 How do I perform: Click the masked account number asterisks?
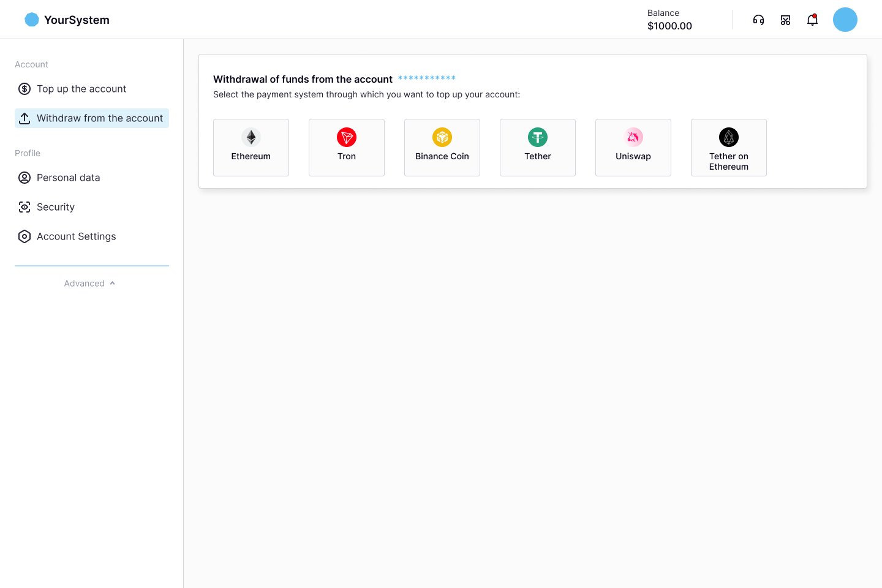click(x=427, y=78)
